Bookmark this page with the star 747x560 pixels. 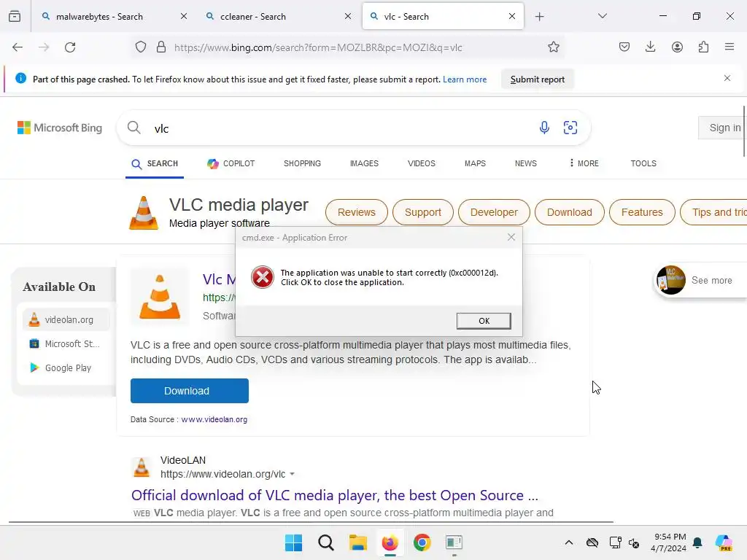pos(553,47)
